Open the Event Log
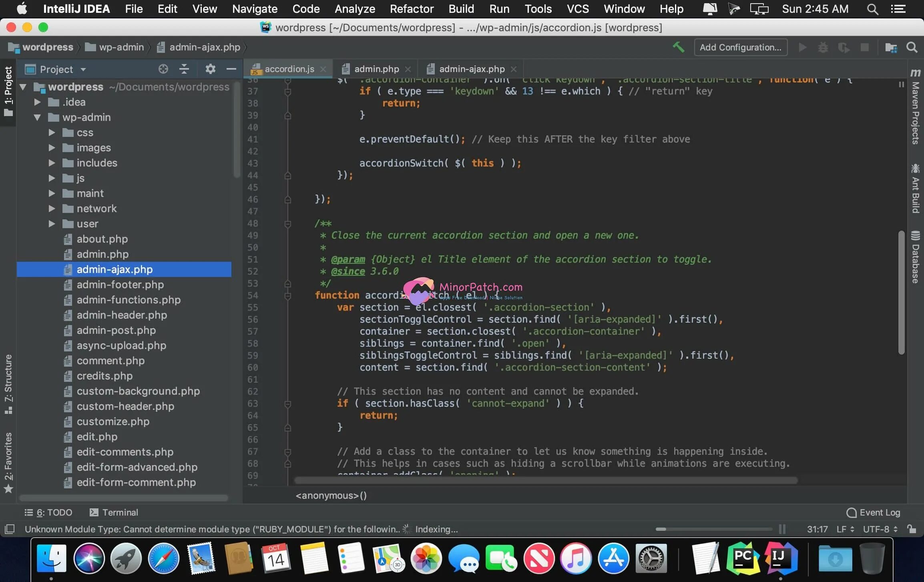924x582 pixels. 874,512
